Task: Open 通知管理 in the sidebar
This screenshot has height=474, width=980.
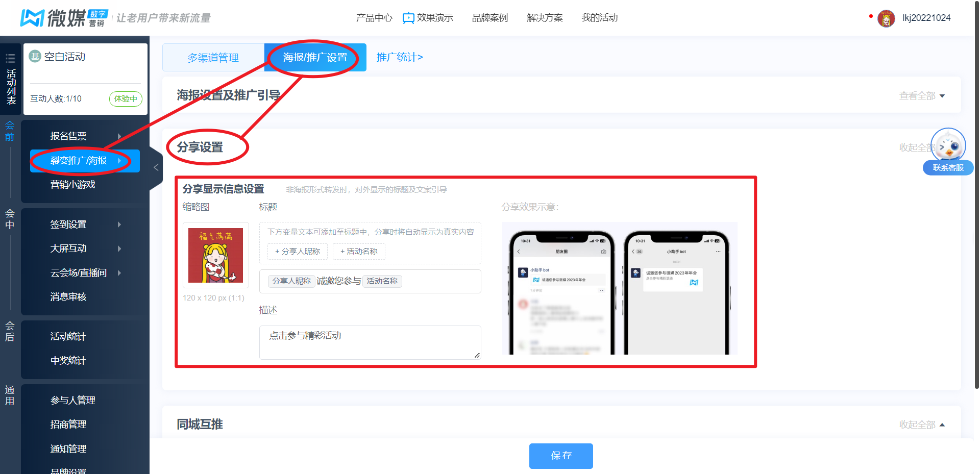Action: 68,449
